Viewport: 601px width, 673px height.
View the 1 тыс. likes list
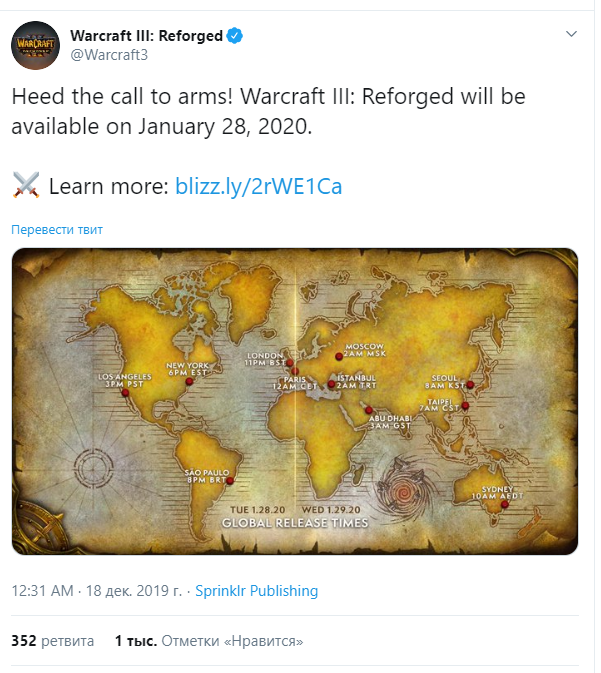coord(209,641)
